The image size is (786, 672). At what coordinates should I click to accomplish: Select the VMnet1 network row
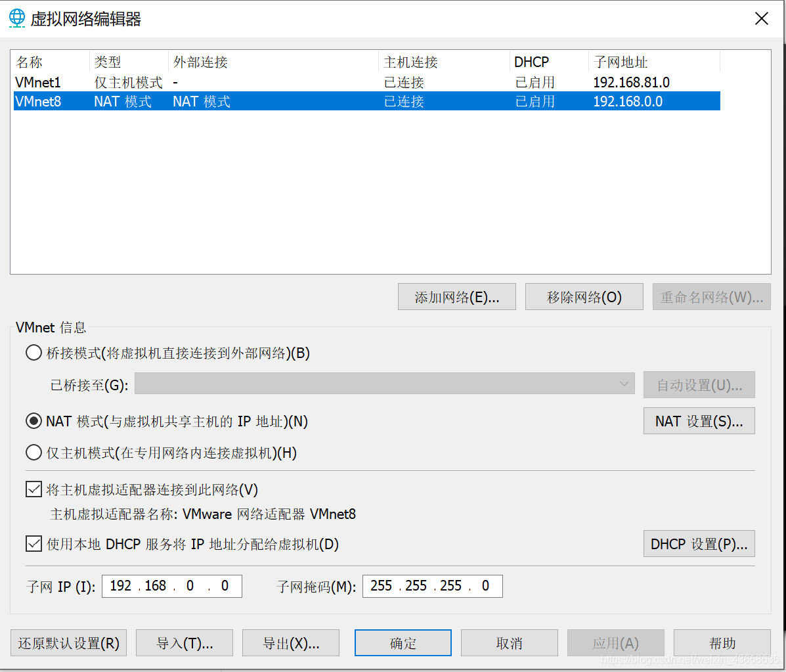coord(367,81)
